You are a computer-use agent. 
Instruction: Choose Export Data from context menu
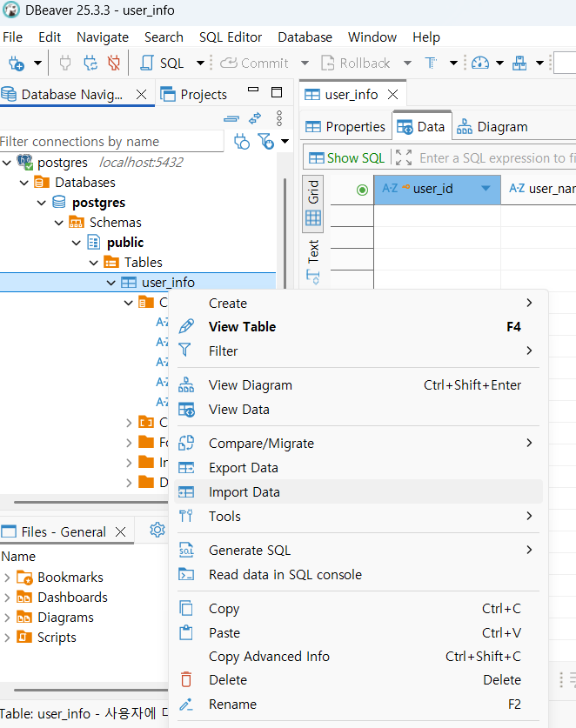358,468
